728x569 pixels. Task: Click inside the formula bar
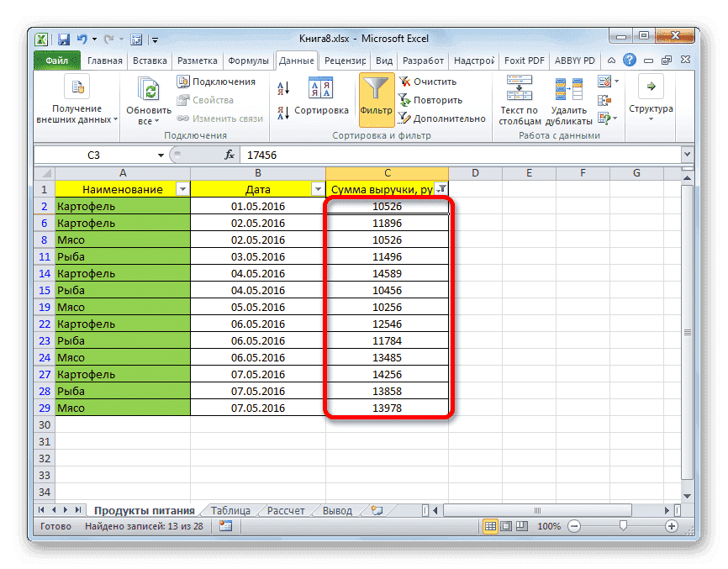point(336,155)
